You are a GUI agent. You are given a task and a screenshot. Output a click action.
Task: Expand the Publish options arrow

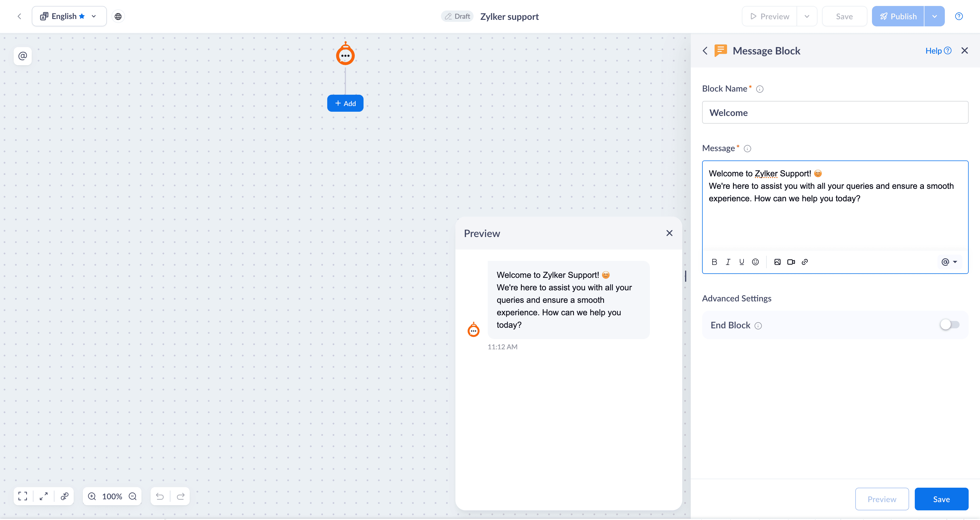934,16
